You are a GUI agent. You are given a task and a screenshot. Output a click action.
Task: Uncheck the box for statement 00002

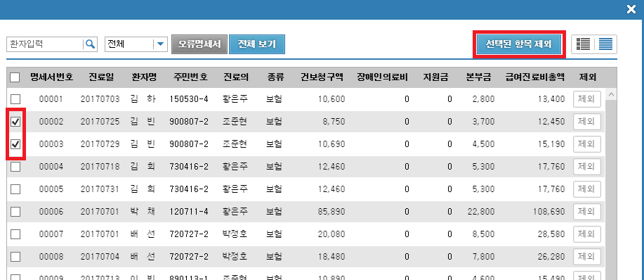tap(15, 122)
